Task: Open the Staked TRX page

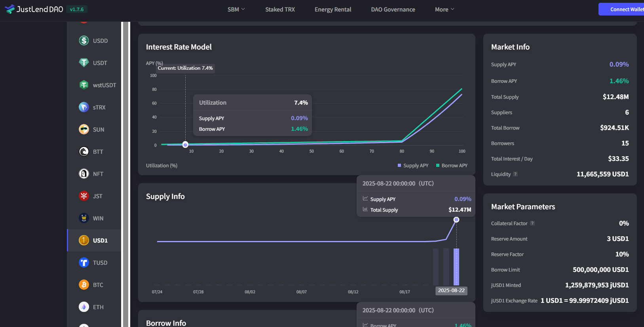Action: [280, 9]
